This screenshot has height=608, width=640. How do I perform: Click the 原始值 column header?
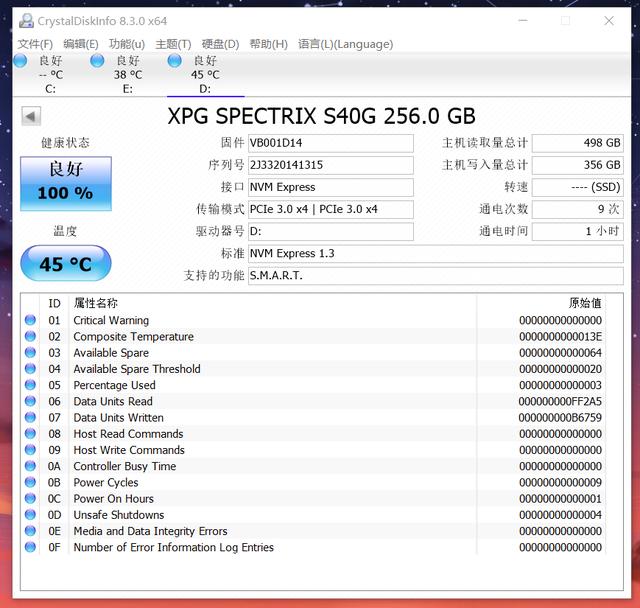[585, 303]
